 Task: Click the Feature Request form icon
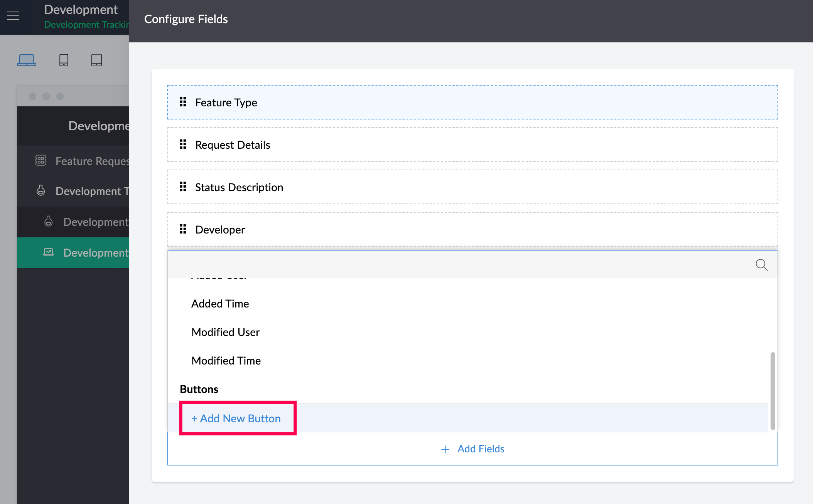click(x=41, y=160)
